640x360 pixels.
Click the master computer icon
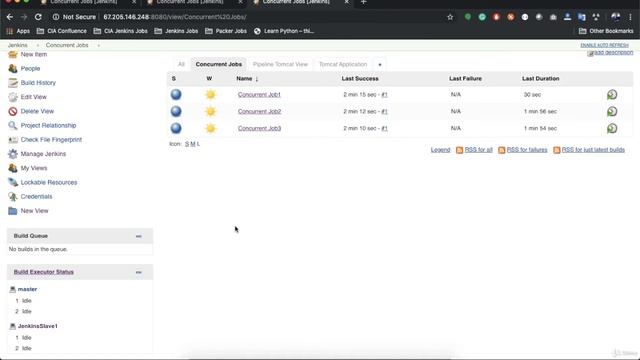point(13,289)
